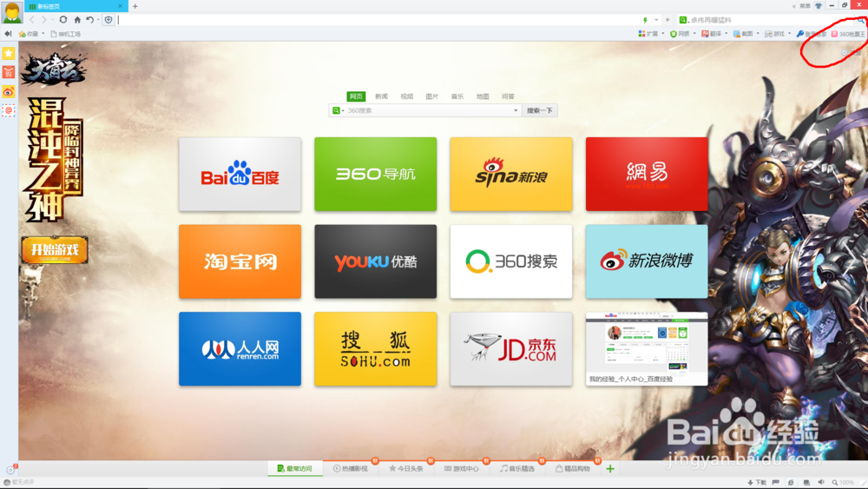Switch to the 最常访问 bottom tab
868x489 pixels.
point(294,468)
